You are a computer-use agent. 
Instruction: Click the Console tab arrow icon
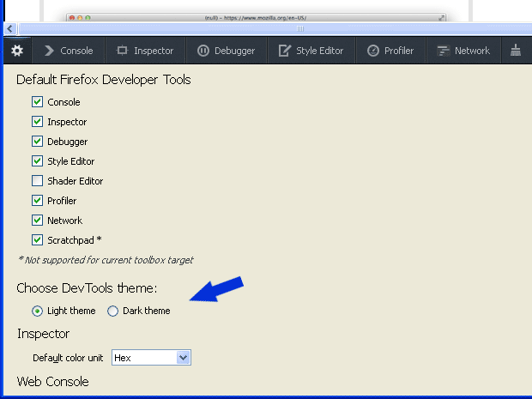[x=49, y=51]
